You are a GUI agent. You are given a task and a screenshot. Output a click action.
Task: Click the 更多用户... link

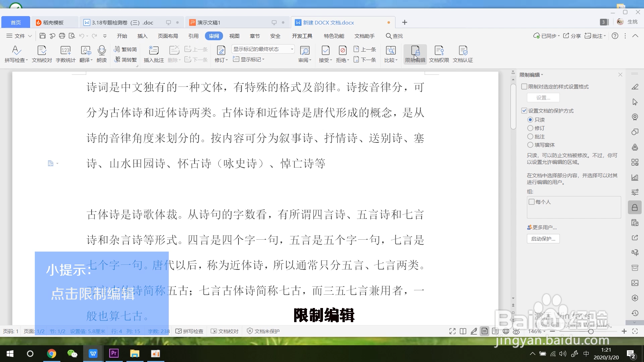542,227
